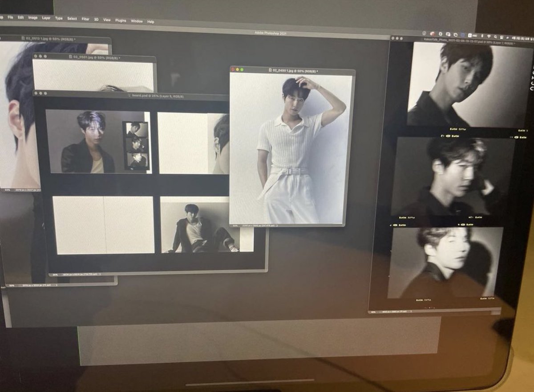This screenshot has height=392, width=534.
Task: Close the KakaoTalk_Photo psd window
Action: 393,38
